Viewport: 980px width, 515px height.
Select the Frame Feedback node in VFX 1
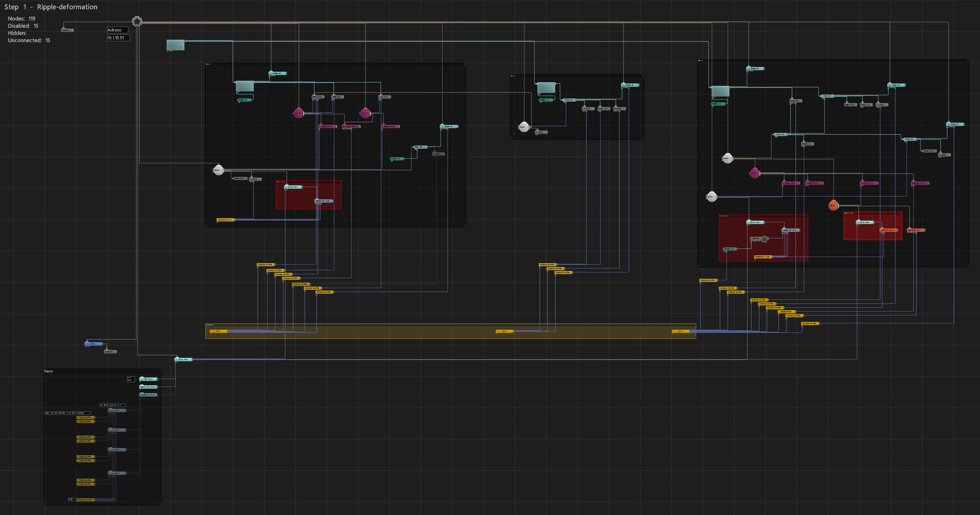coord(240,178)
